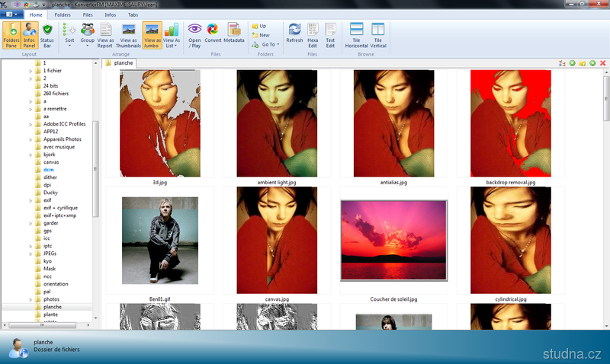This screenshot has height=364, width=610.
Task: Open the Sort dropdown
Action: (x=69, y=34)
